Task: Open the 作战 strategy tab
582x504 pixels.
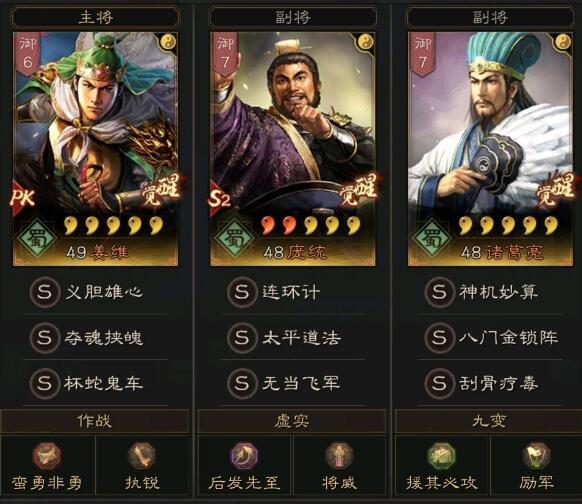Action: (x=95, y=421)
